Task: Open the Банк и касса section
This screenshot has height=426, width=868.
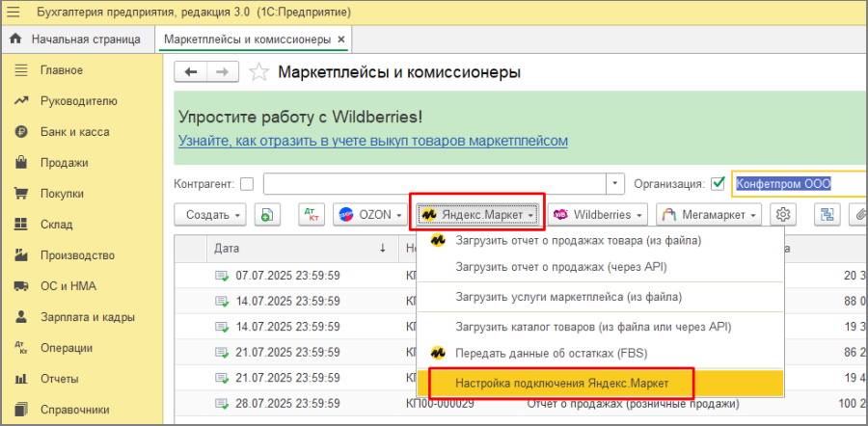Action: click(x=74, y=132)
